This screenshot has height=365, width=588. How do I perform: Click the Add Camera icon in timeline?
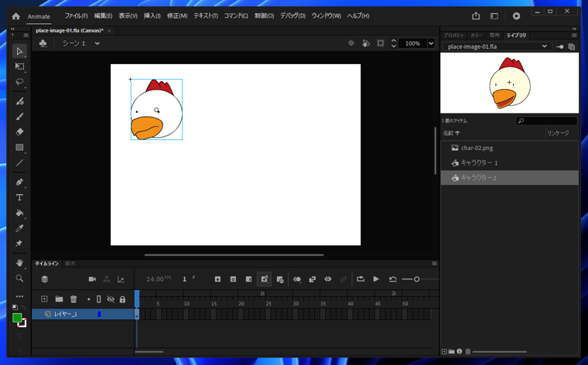(92, 279)
